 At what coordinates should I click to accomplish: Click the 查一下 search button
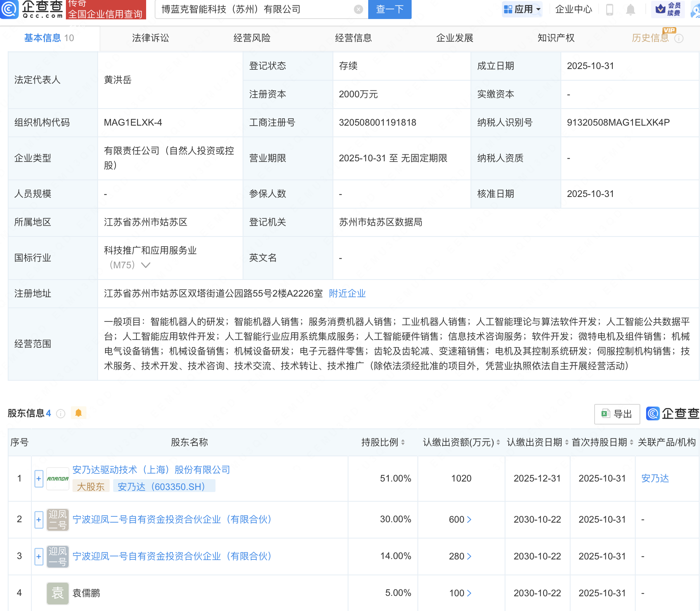pos(389,9)
